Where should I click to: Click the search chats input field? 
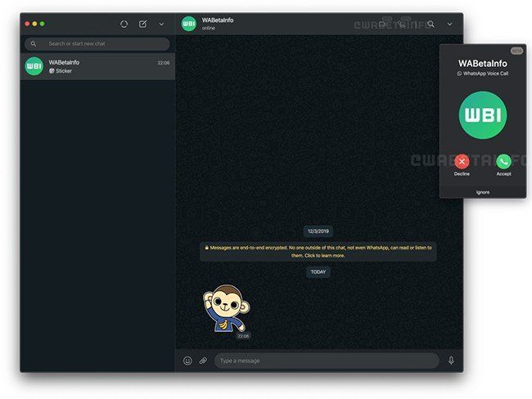pos(97,43)
